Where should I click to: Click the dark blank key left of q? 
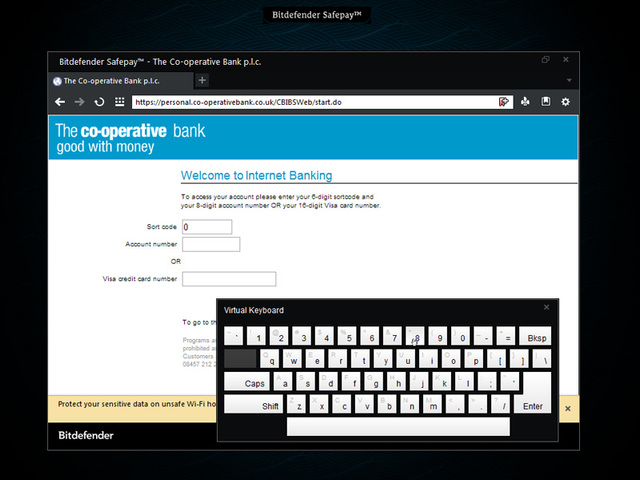pos(240,359)
